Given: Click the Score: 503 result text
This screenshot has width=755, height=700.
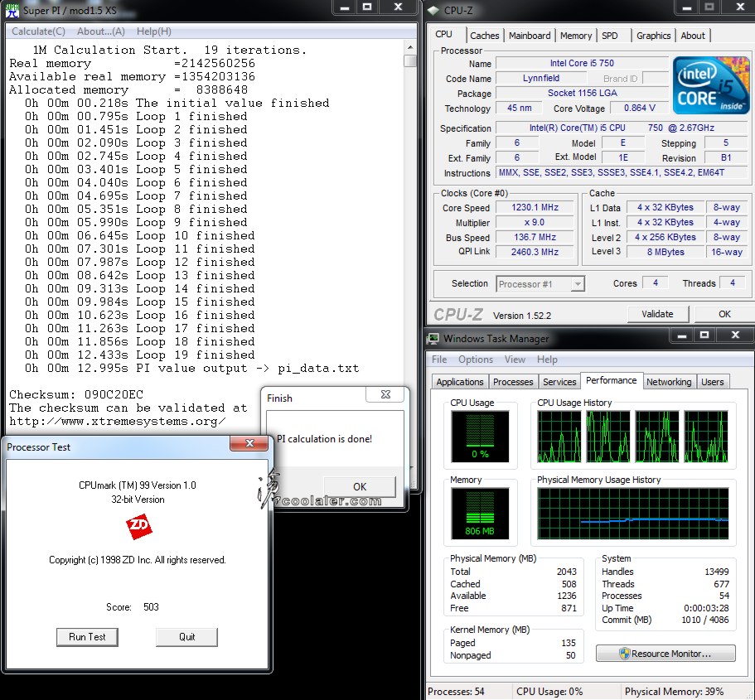Looking at the screenshot, I should (133, 607).
